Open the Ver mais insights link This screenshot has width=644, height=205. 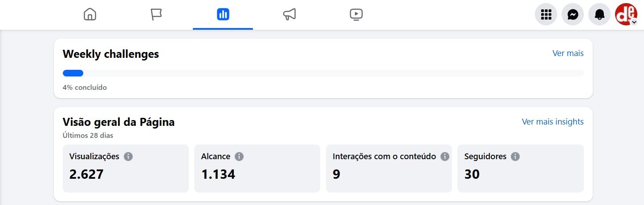tap(553, 122)
